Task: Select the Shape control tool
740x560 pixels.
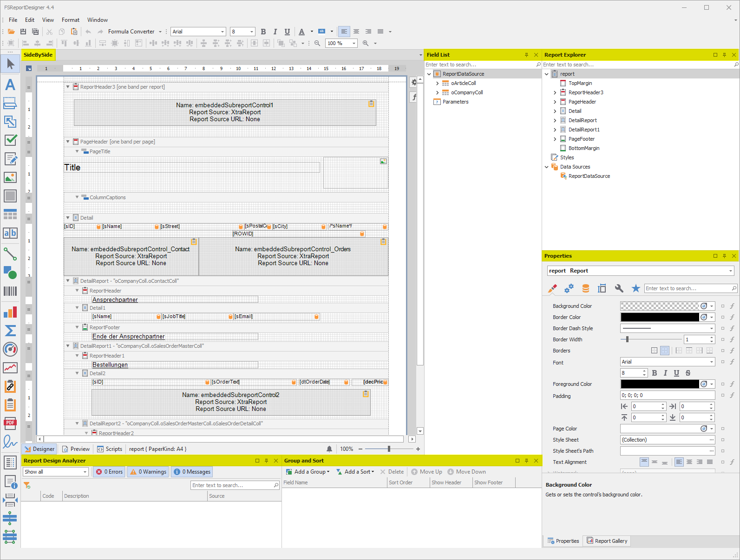Action: click(10, 273)
